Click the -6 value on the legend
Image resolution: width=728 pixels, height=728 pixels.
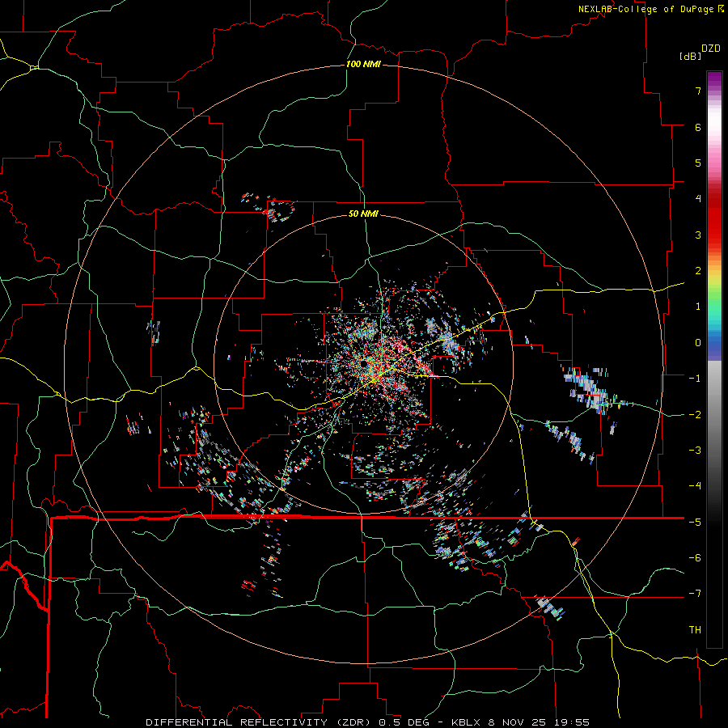point(695,558)
